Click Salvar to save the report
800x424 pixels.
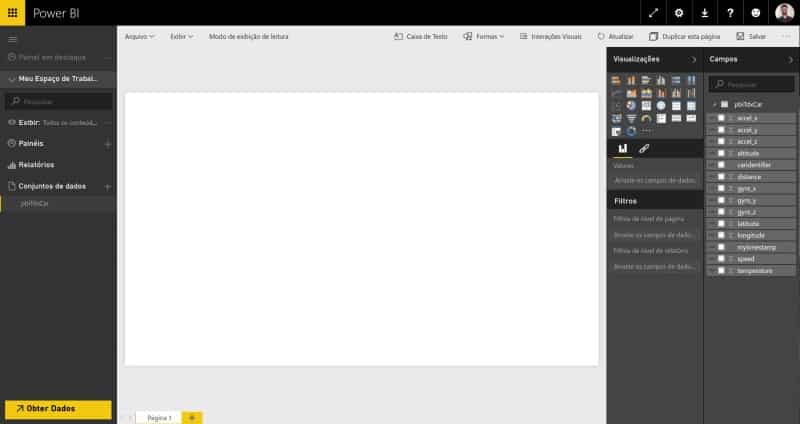(751, 37)
